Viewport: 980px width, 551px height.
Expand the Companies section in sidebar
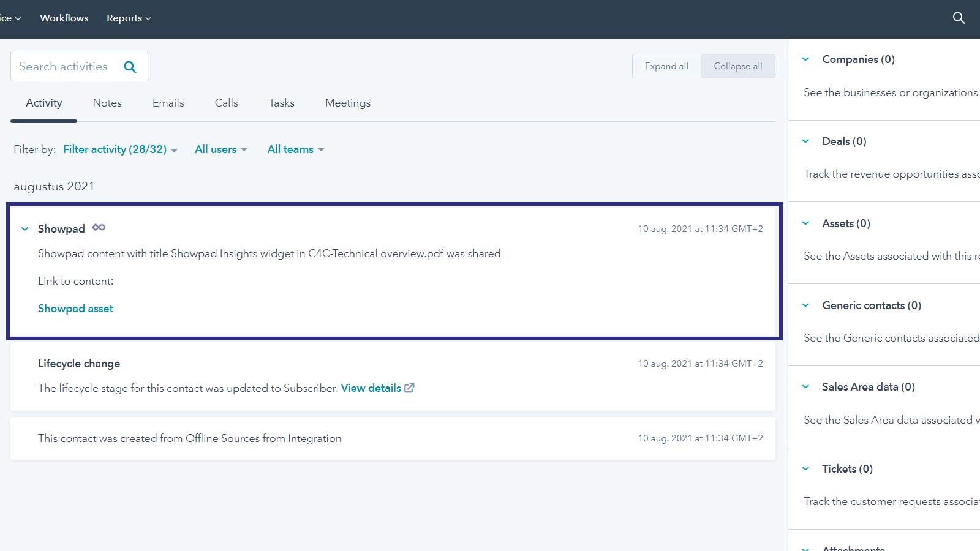(x=805, y=59)
